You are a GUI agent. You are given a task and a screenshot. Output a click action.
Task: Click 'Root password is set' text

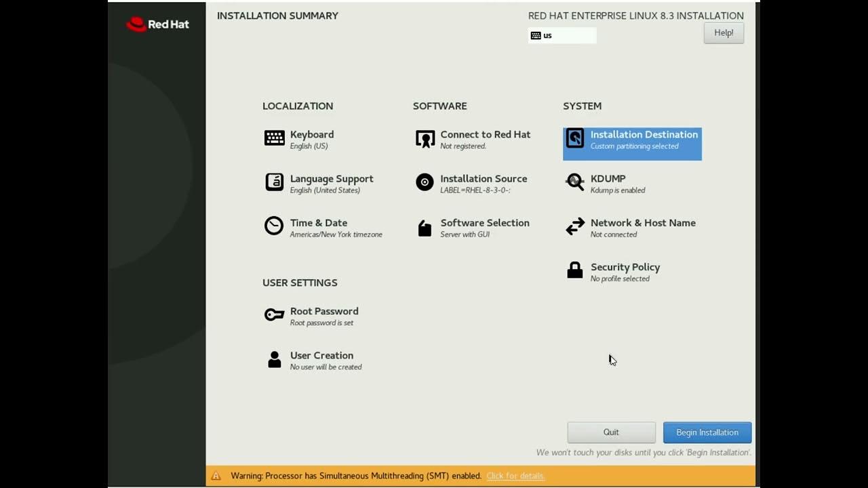(x=321, y=323)
